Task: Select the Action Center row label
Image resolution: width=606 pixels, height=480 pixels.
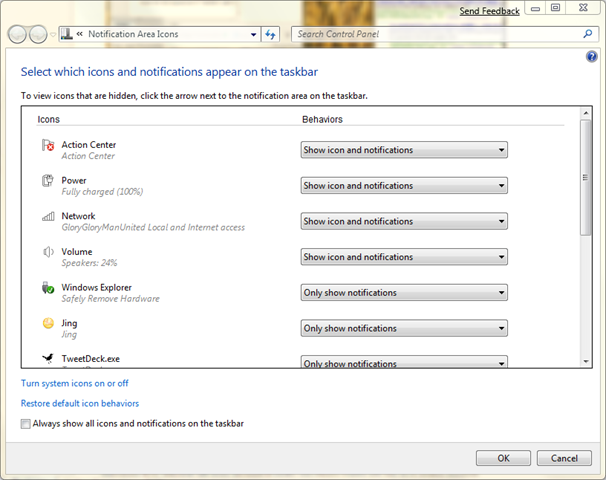Action: (89, 145)
